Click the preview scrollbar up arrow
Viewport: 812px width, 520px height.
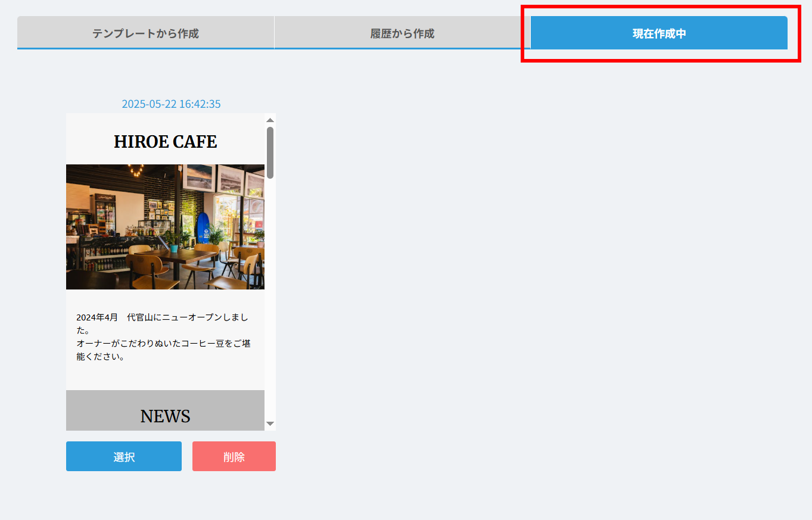[270, 120]
